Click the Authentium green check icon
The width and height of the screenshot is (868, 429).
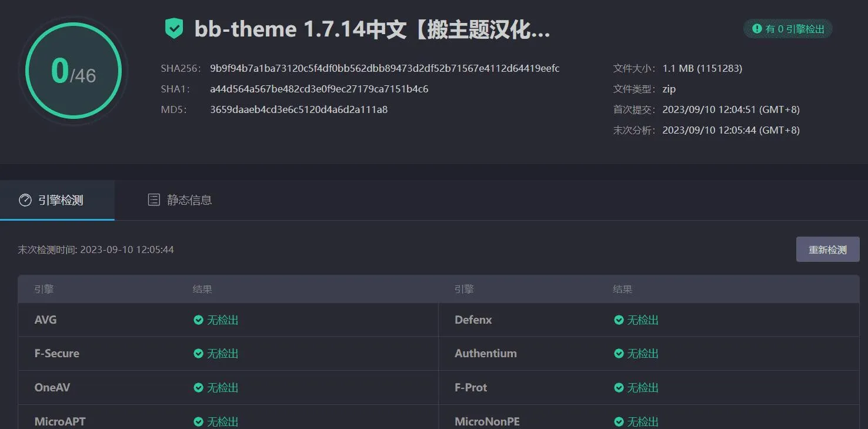[619, 354]
